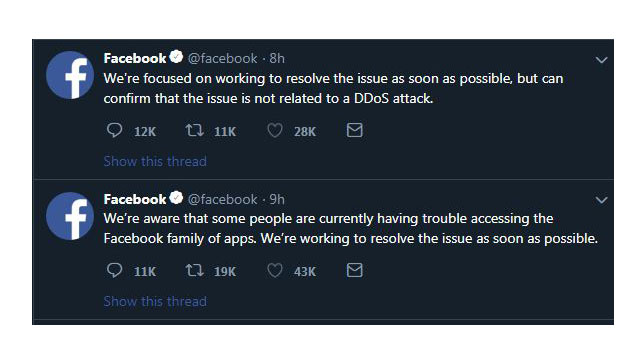Like the tweet with 28K likes
Image resolution: width=642 pixels, height=361 pixels.
click(275, 131)
